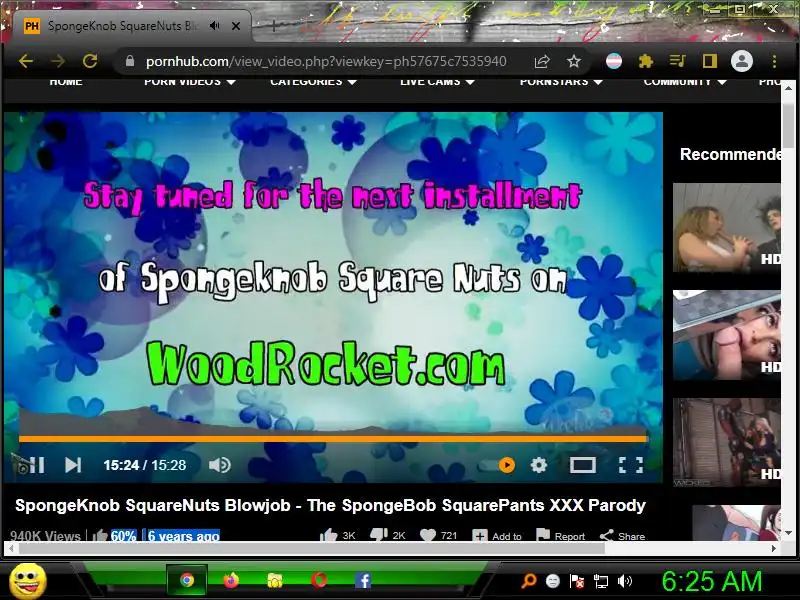Report the video using the flag
The height and width of the screenshot is (600, 800).
coord(561,536)
